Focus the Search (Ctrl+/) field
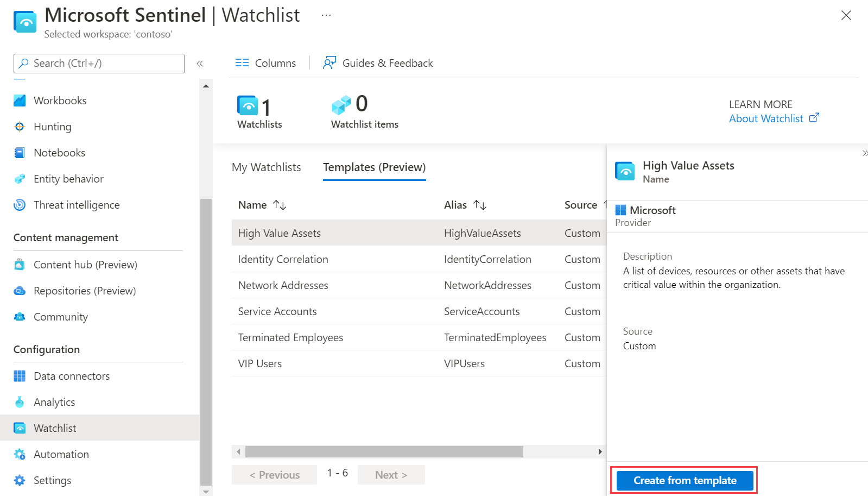868x496 pixels. (99, 64)
